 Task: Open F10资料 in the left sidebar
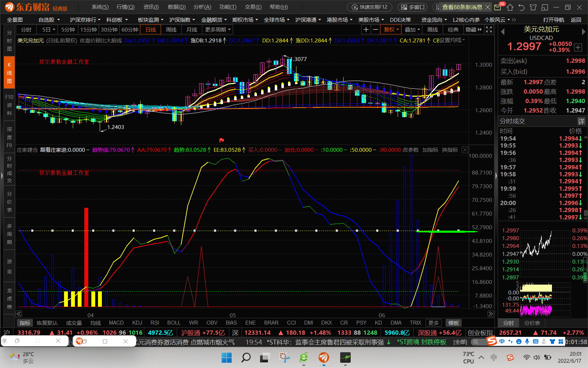pos(9,105)
